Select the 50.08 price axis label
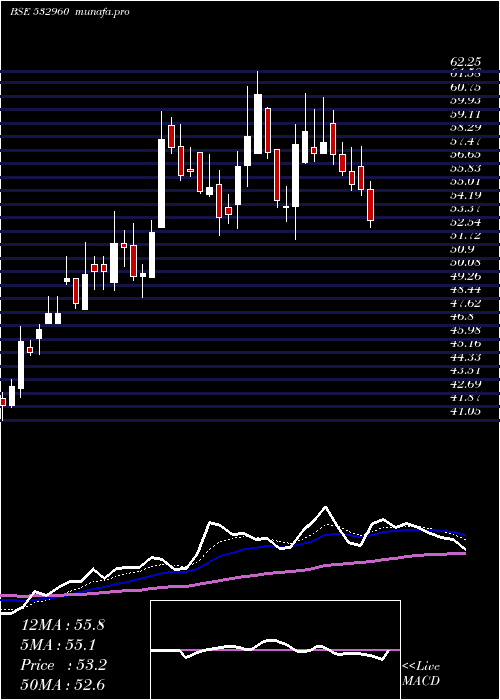500x700 pixels. pos(465,262)
